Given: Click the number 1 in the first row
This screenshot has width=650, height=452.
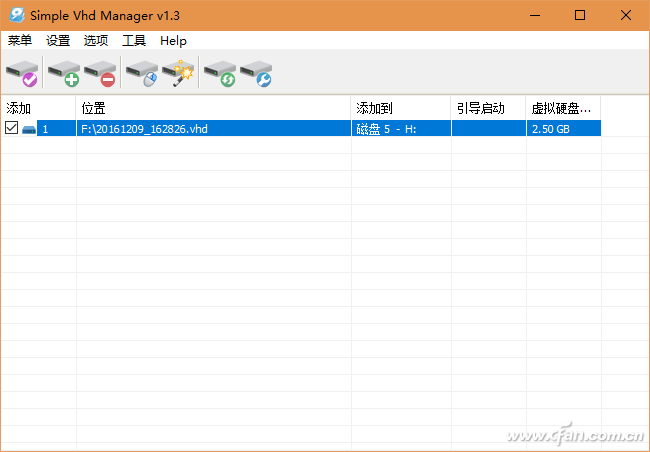Looking at the screenshot, I should pyautogui.click(x=45, y=129).
